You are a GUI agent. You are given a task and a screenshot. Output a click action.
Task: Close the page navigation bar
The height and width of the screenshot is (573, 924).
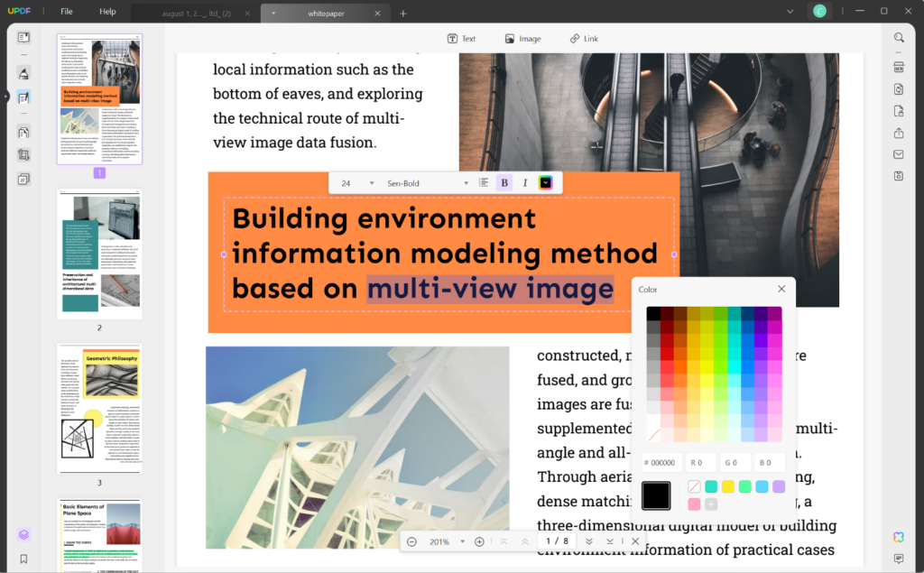pyautogui.click(x=635, y=541)
